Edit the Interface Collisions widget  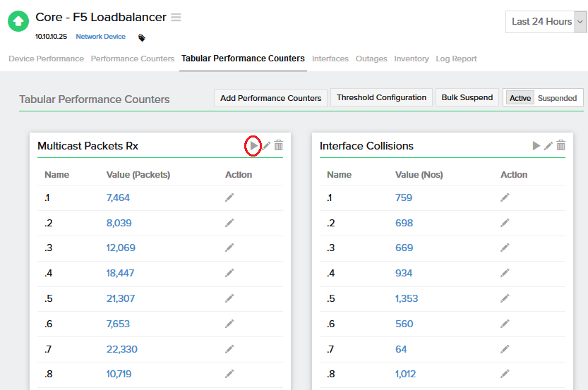pos(548,145)
